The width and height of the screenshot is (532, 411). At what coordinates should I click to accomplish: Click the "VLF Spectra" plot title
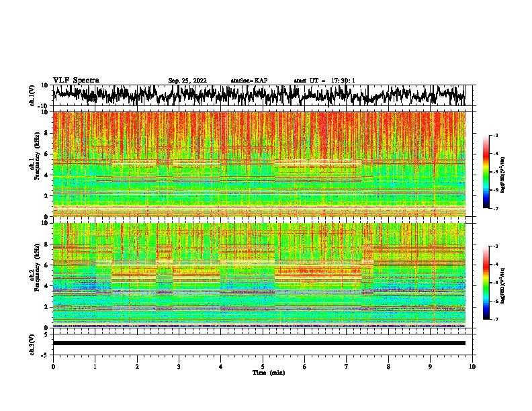coord(76,81)
